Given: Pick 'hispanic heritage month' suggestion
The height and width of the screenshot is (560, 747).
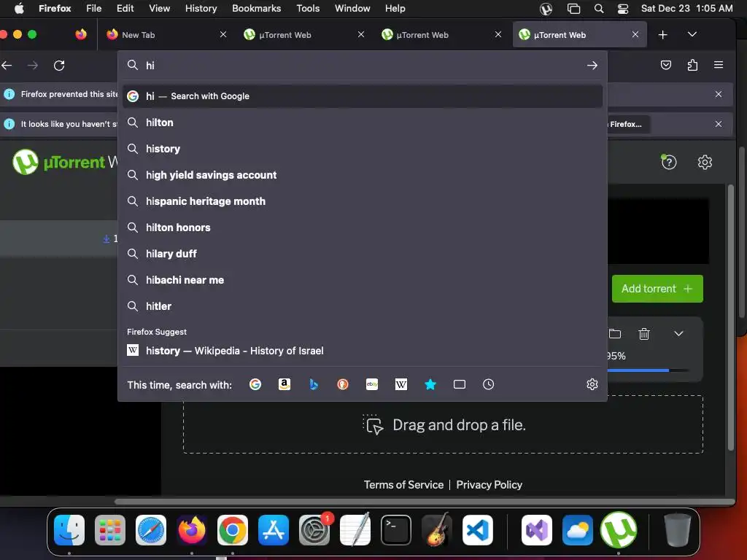Looking at the screenshot, I should [363, 201].
